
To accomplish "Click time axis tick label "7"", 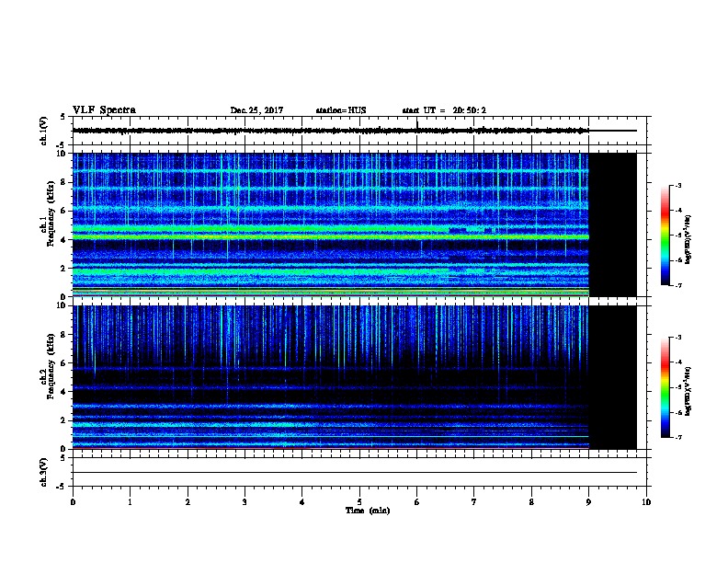I will point(474,502).
